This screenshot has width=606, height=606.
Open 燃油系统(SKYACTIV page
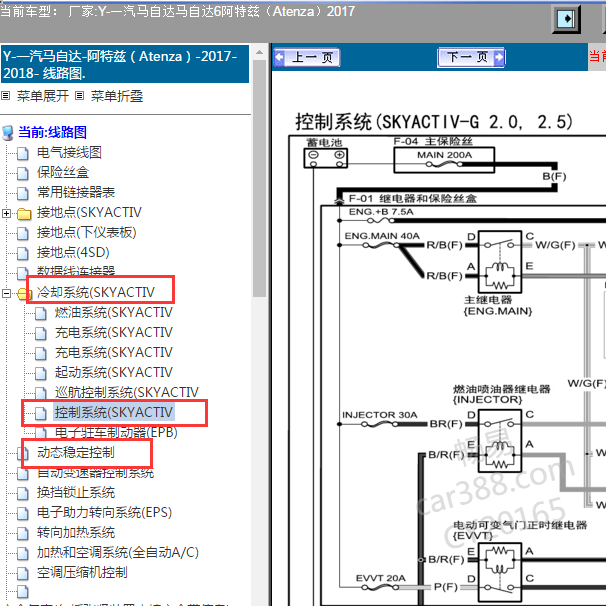tap(114, 313)
